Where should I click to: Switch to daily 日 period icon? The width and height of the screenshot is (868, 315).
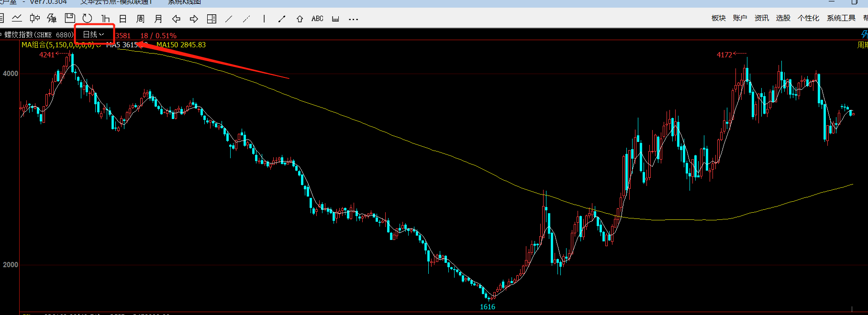point(122,19)
